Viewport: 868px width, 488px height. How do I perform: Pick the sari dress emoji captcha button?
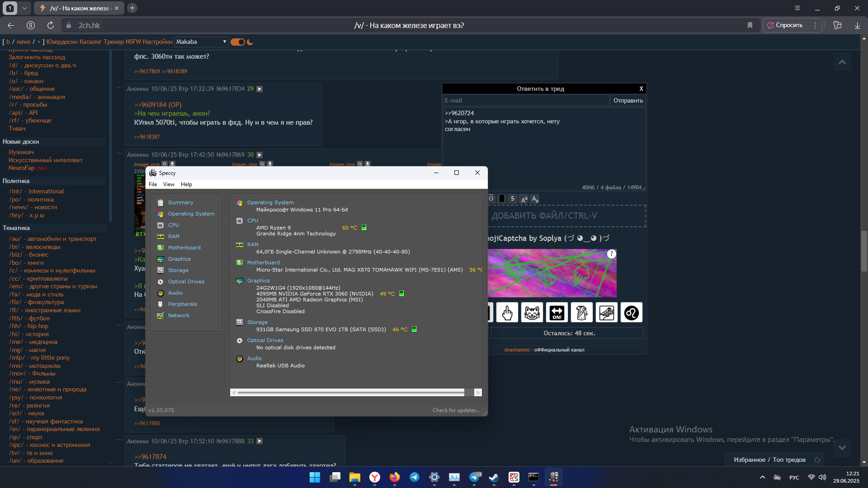pos(582,313)
